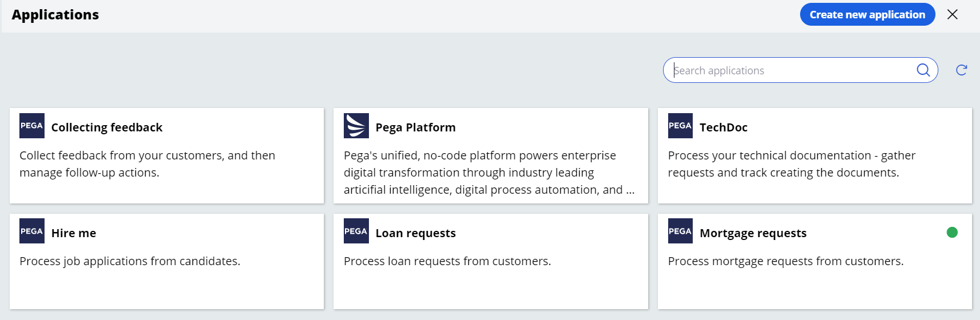Viewport: 980px width, 320px height.
Task: Refresh the applications list
Action: (x=962, y=70)
